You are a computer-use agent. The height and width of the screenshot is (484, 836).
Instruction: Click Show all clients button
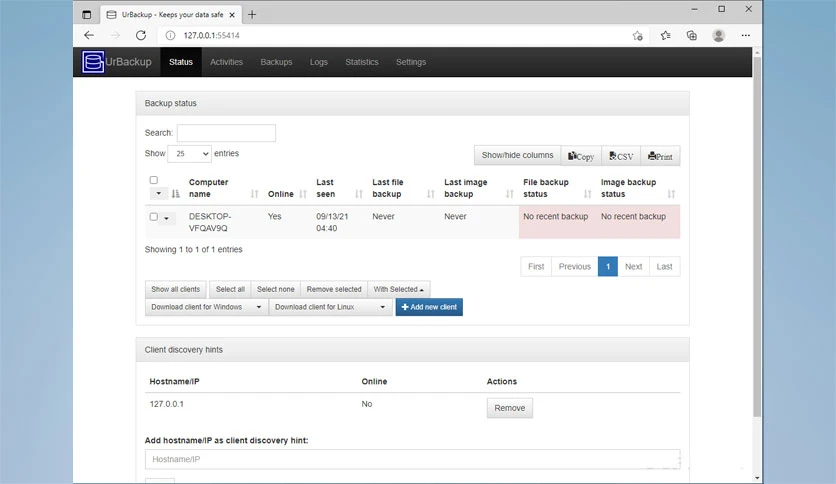point(175,289)
